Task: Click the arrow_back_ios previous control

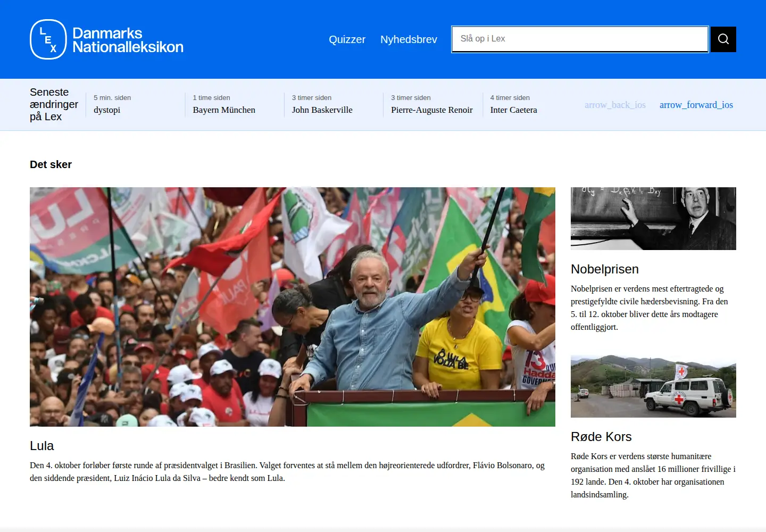Action: (x=615, y=105)
